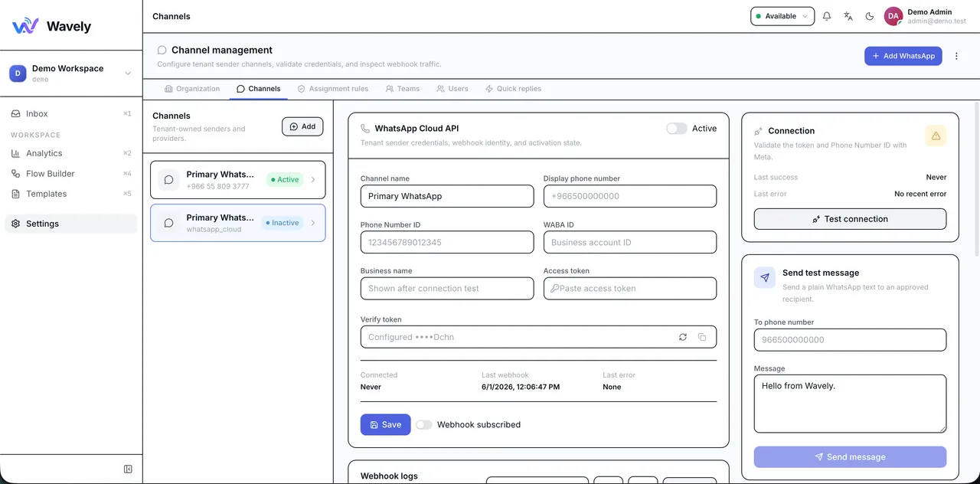Open notifications bell icon
Viewport: 980px width, 484px height.
(827, 16)
